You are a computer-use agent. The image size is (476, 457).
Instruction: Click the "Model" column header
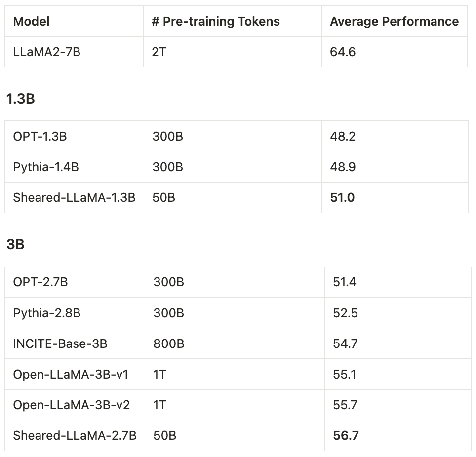click(31, 22)
